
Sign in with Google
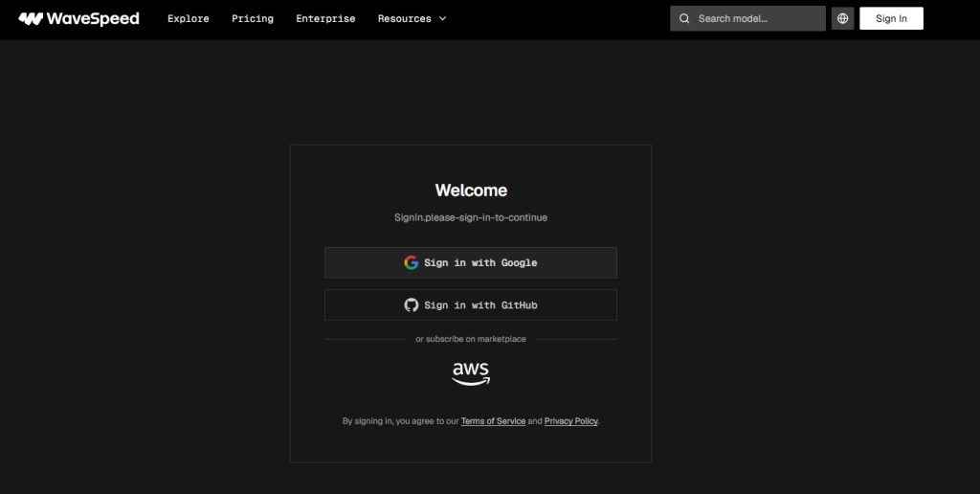471,262
